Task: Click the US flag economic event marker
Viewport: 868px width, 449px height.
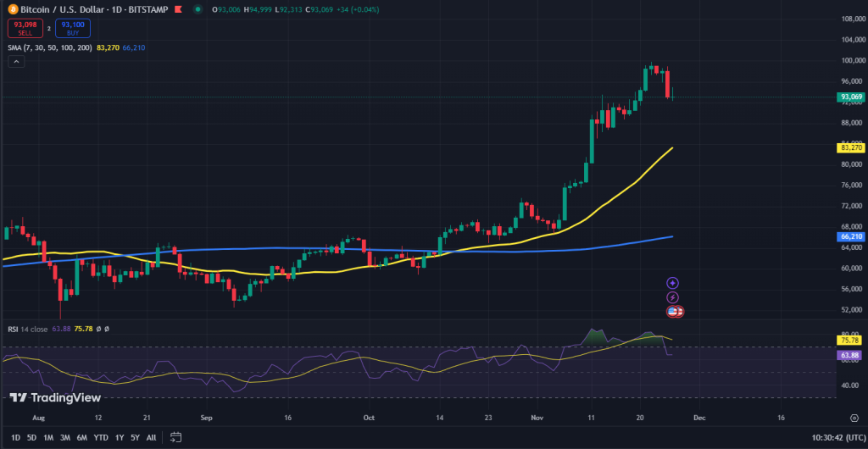Action: (672, 311)
